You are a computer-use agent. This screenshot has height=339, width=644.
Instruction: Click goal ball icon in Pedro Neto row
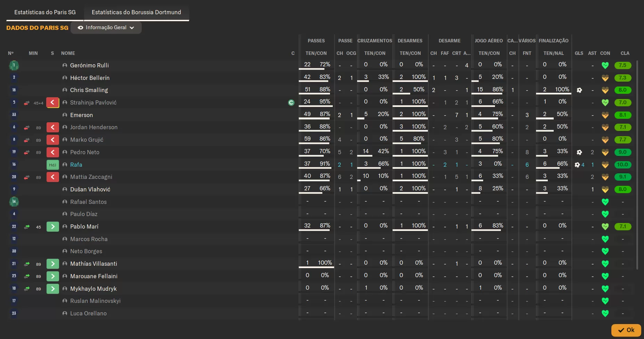pos(579,152)
